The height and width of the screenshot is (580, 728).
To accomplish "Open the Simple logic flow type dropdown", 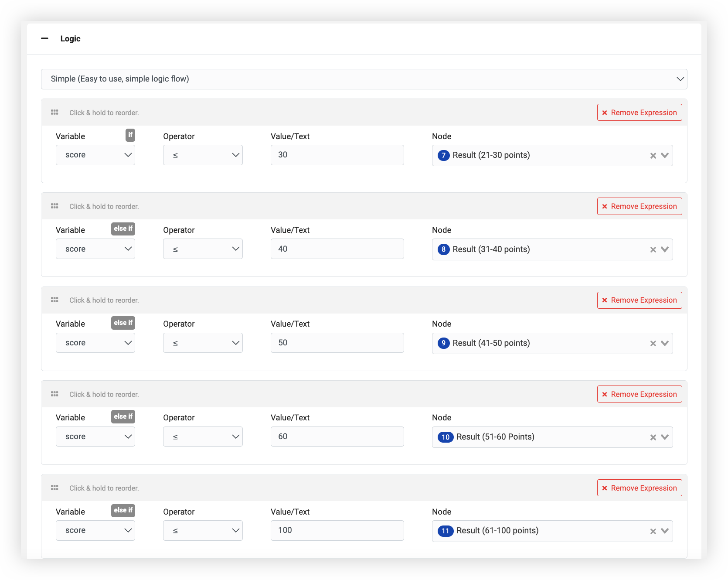I will (x=364, y=79).
